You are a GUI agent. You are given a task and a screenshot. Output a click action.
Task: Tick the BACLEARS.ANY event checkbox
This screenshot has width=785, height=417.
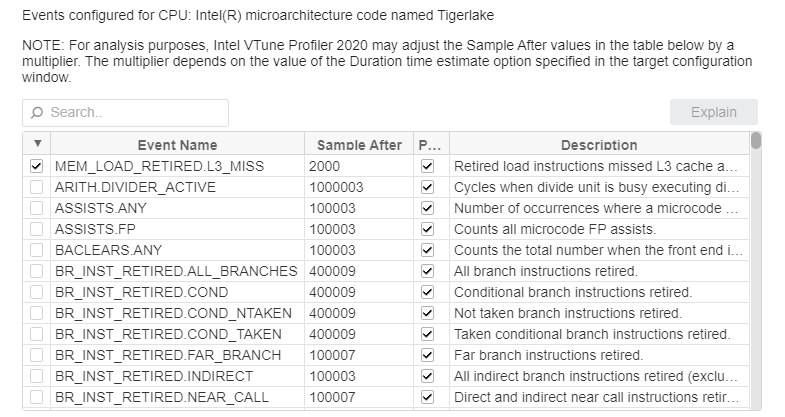click(37, 250)
